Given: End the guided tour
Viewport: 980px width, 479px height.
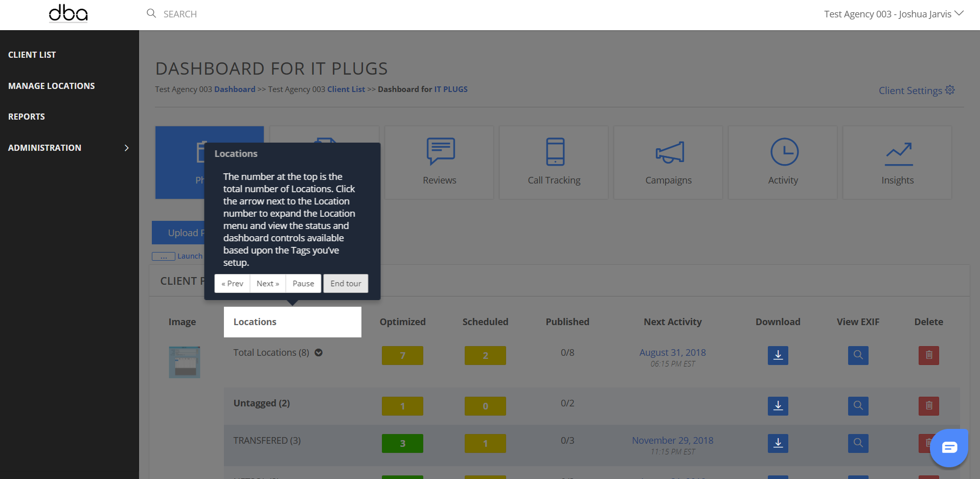Looking at the screenshot, I should [346, 284].
